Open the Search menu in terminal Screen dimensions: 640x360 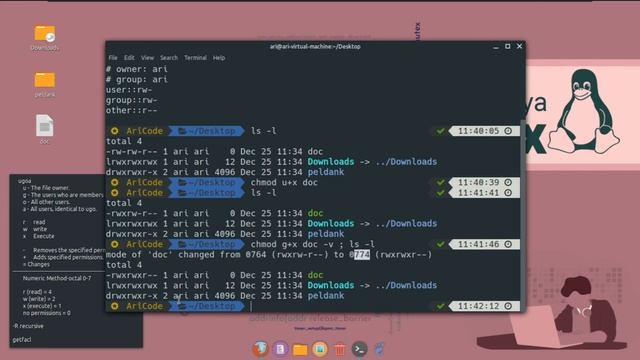[x=169, y=58]
